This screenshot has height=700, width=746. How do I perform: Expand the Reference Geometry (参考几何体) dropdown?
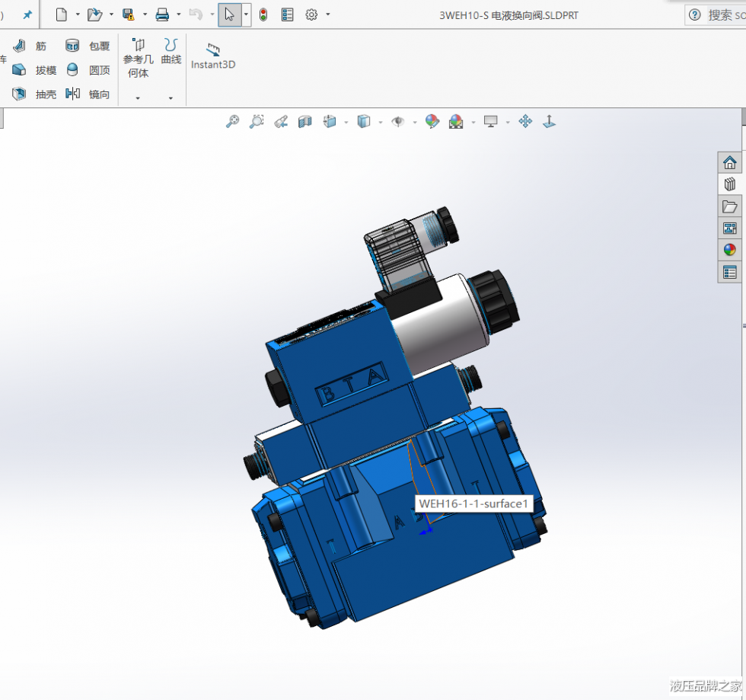pos(138,98)
